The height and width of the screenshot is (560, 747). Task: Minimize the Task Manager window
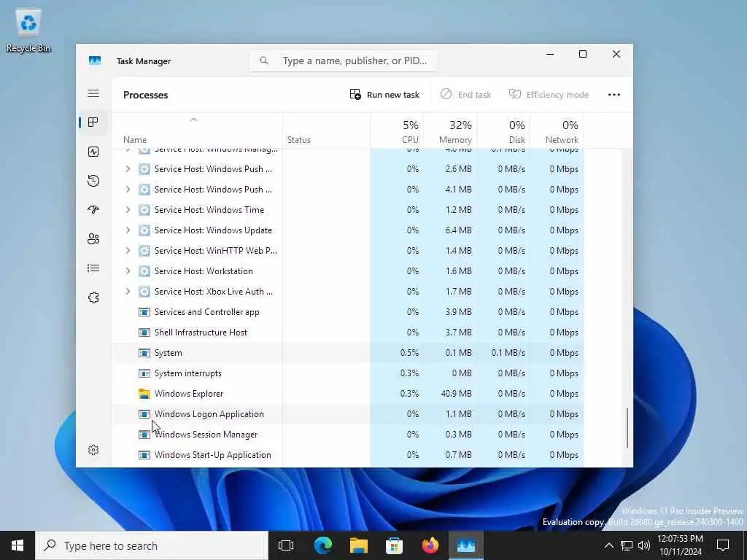tap(550, 54)
